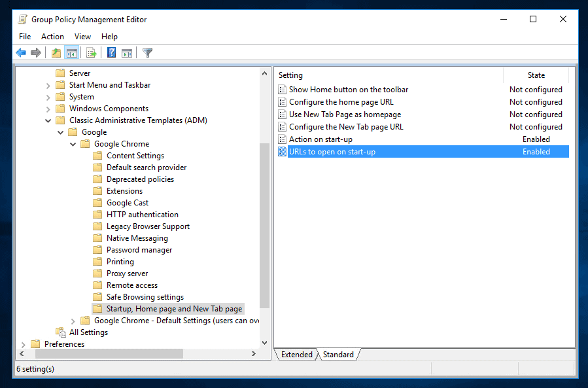Viewport: 588px width, 388px height.
Task: Collapse Classic Administrative Templates (ADM) node
Action: 48,120
